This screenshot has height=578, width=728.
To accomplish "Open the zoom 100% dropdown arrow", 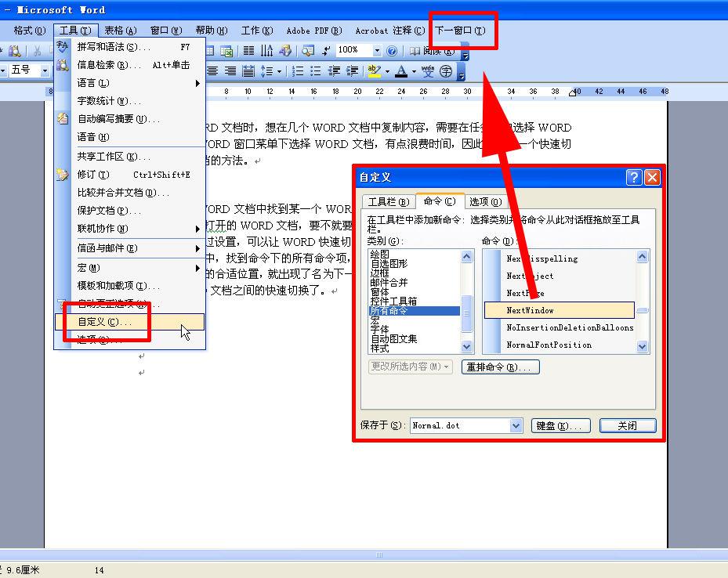I will coord(377,50).
